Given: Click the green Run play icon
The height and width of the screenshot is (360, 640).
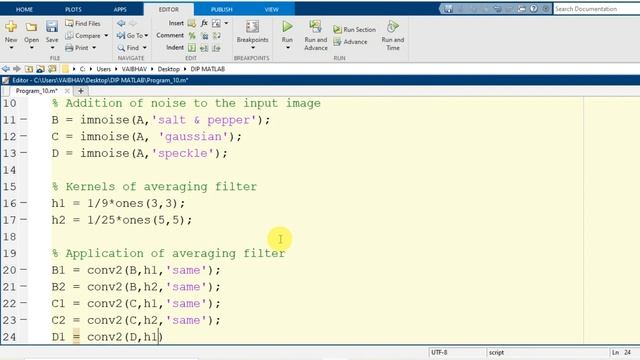Looking at the screenshot, I should (287, 27).
